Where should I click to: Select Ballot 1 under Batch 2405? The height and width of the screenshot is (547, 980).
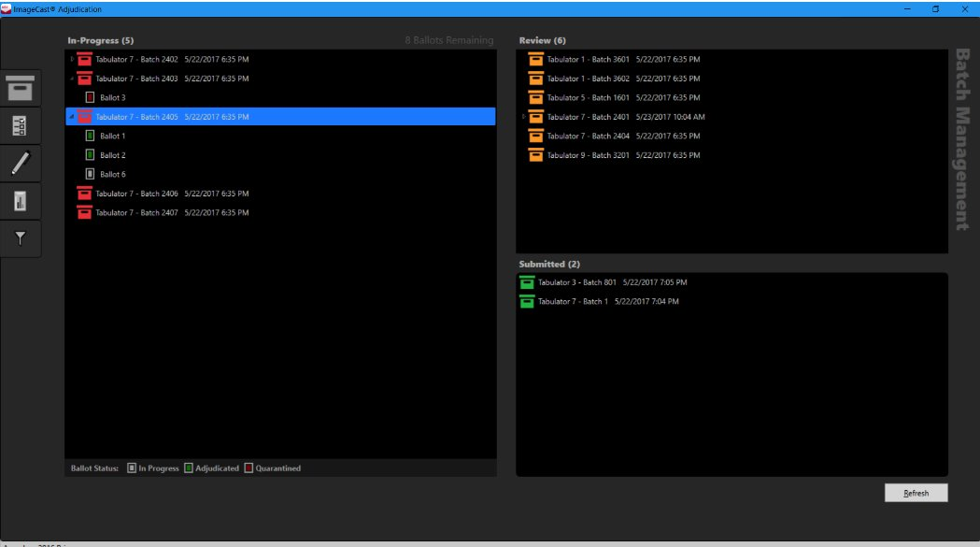(x=112, y=136)
